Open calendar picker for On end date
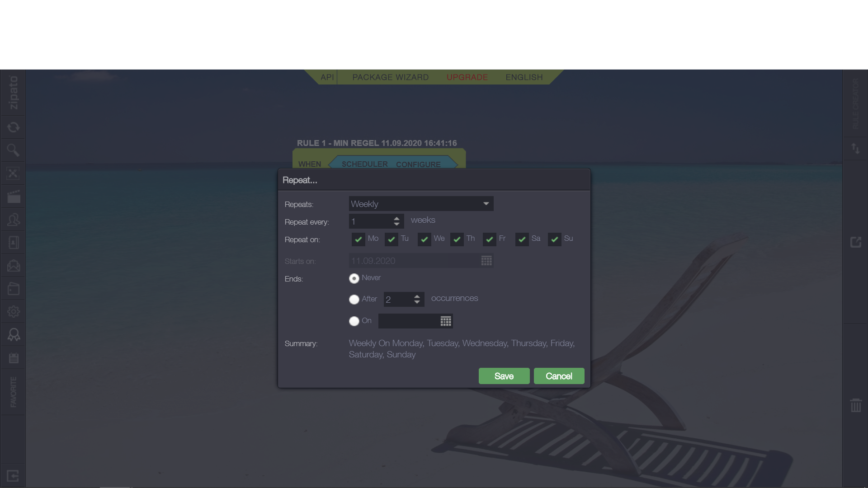Viewport: 868px width, 488px height. pos(446,321)
